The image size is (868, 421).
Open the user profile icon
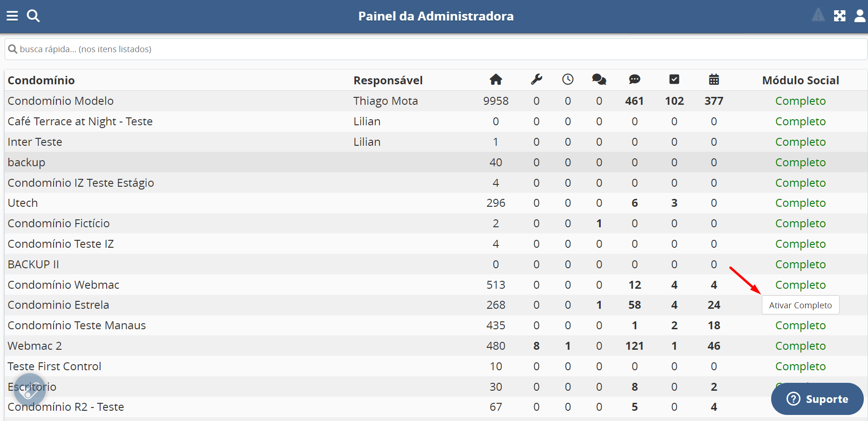click(x=860, y=16)
